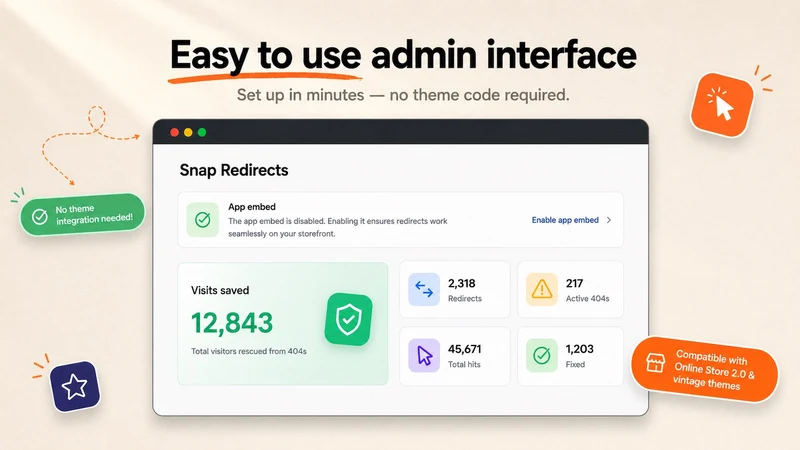The height and width of the screenshot is (450, 800).
Task: Click the No theme integration needed badge
Action: click(82, 214)
